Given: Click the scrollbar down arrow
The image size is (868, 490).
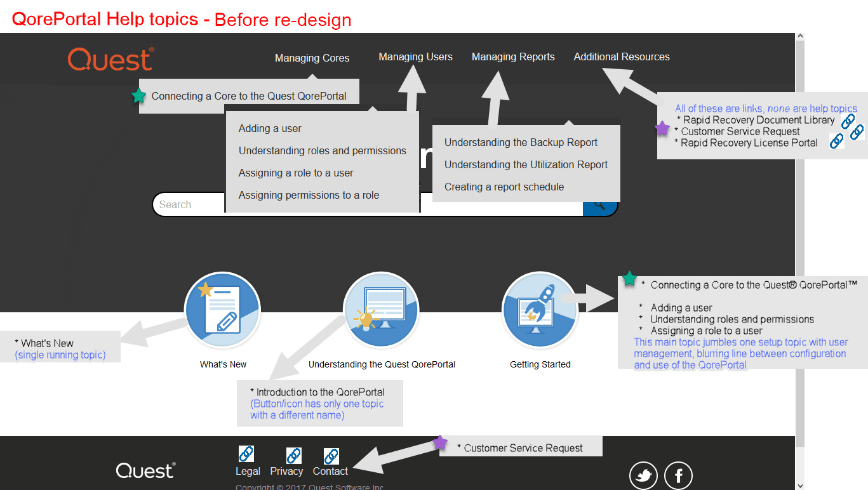Looking at the screenshot, I should click(799, 486).
